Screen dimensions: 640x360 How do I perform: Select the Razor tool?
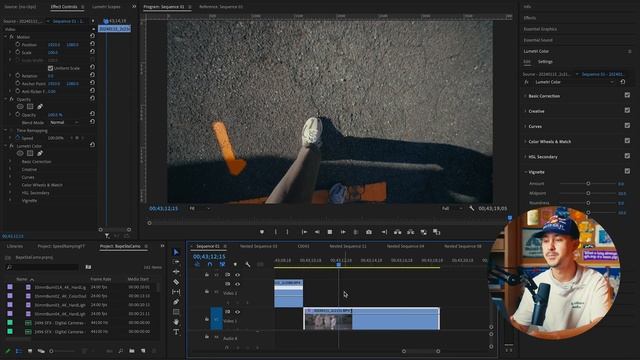coord(176,282)
